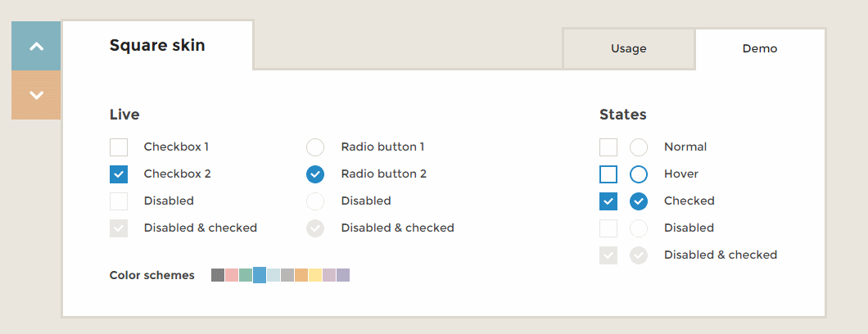
Task: Uncheck Checkbox 2 in Live section
Action: 119,174
